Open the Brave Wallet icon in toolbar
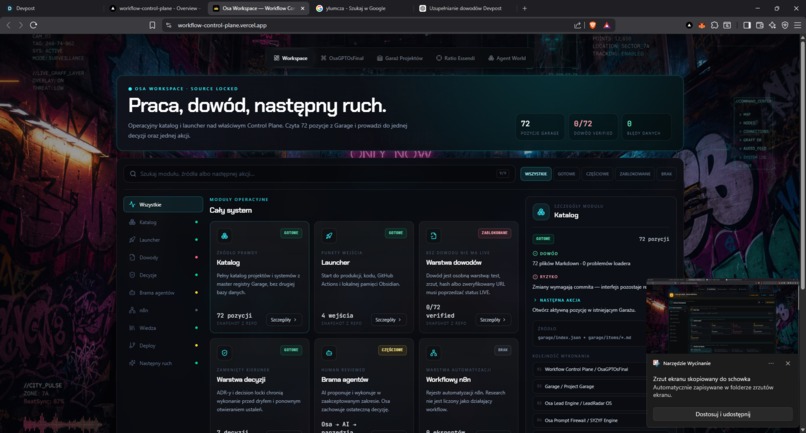The height and width of the screenshot is (433, 806). [x=760, y=25]
